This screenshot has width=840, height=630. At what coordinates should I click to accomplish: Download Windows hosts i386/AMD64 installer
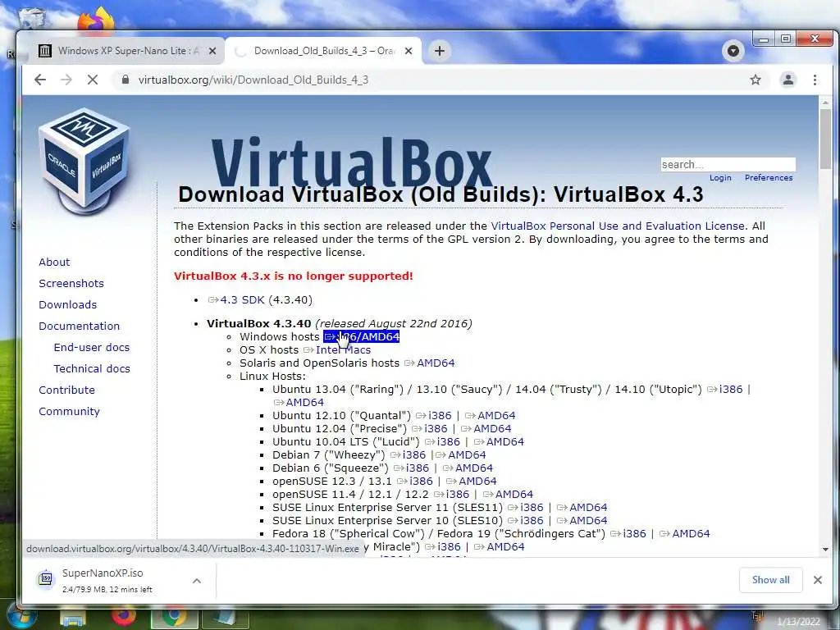pos(361,337)
